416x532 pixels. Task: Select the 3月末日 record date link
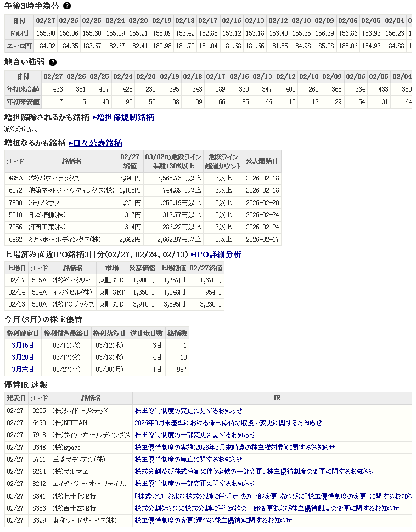(23, 370)
